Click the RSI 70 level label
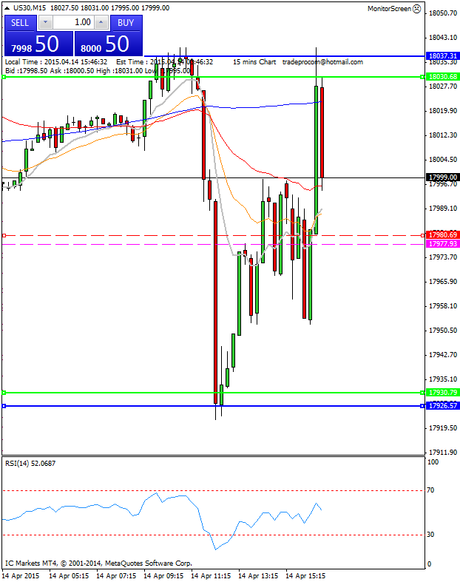 (x=430, y=490)
